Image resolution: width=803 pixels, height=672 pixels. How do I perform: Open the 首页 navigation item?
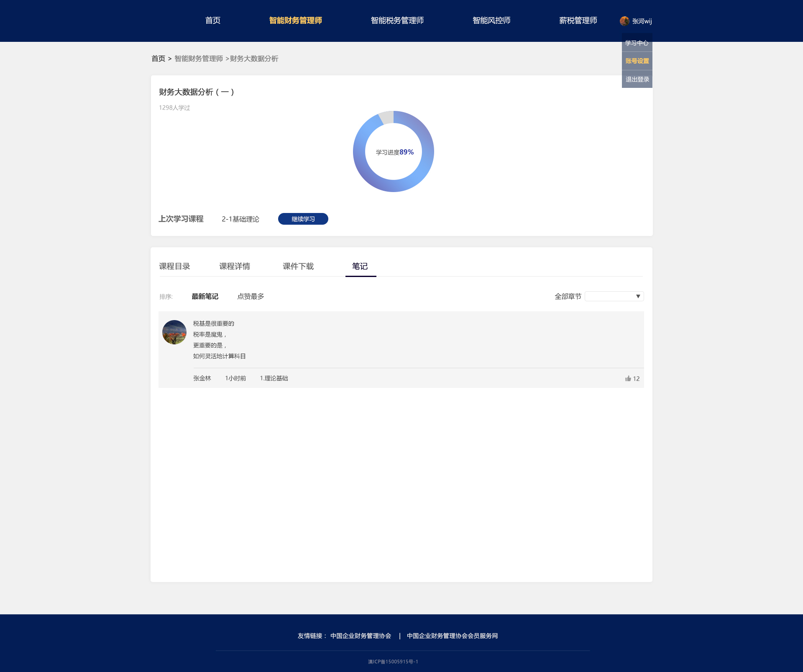pyautogui.click(x=212, y=21)
